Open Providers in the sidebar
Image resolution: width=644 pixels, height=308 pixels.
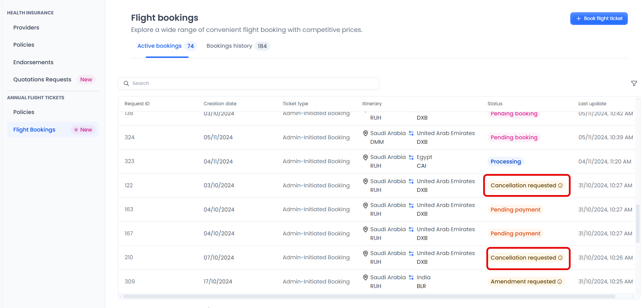tap(26, 28)
